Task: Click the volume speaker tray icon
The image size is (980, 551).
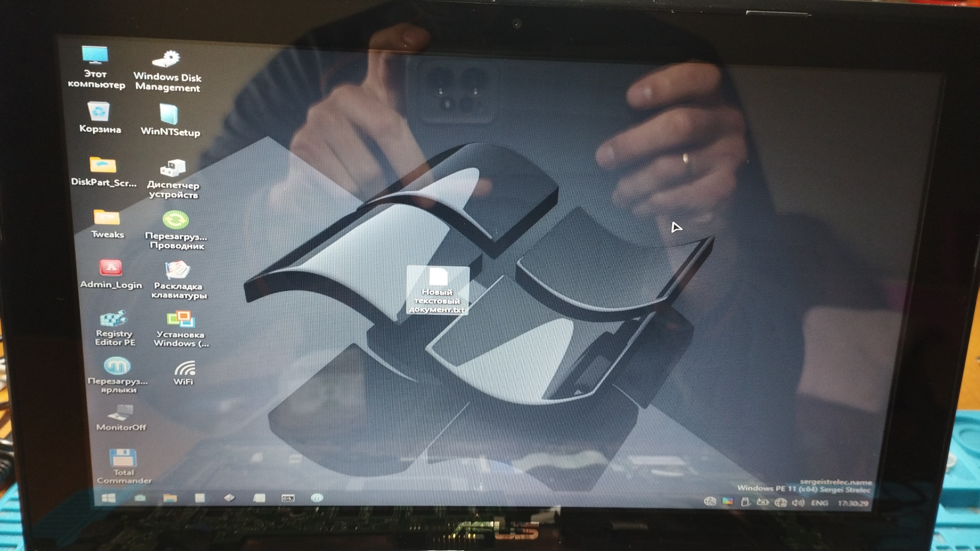Action: click(798, 503)
